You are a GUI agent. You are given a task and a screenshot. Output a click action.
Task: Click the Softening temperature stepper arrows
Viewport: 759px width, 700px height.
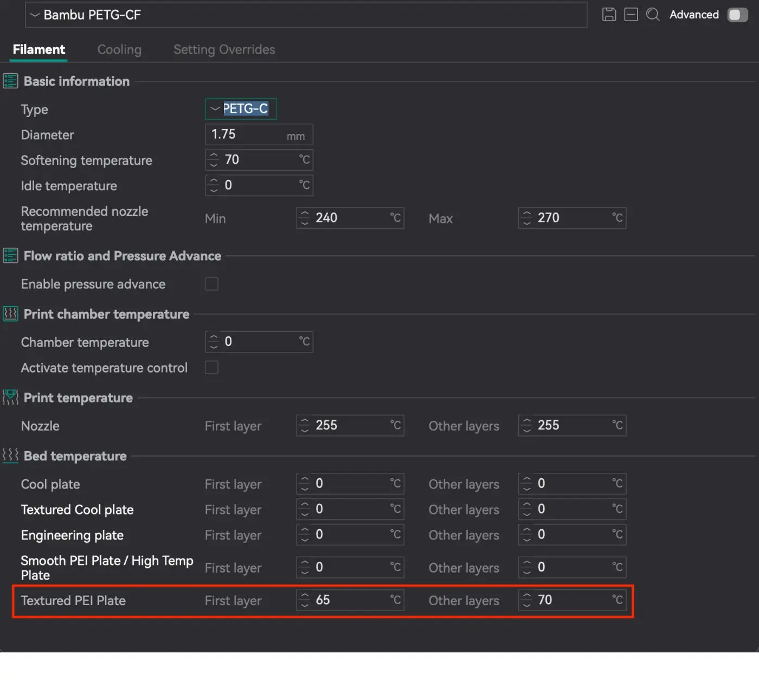coord(214,160)
